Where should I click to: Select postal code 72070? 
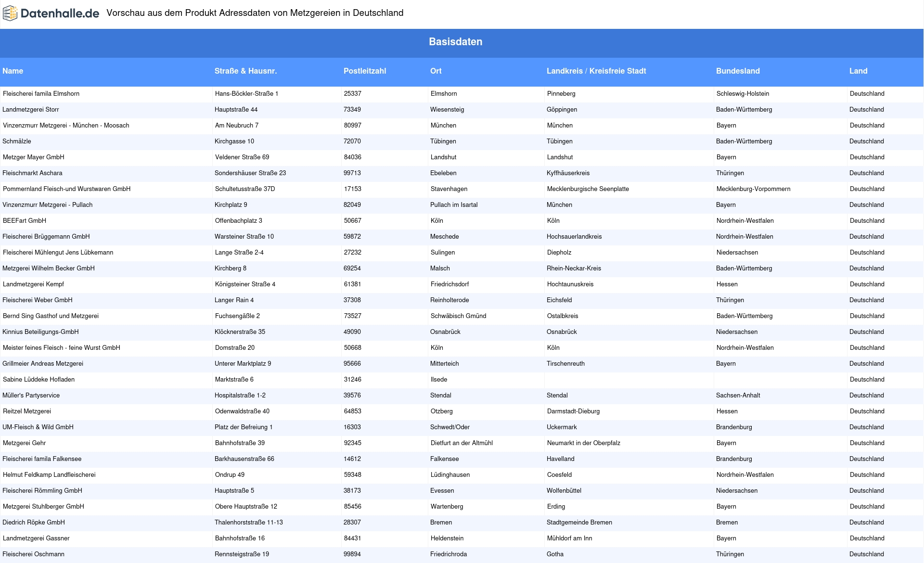click(352, 141)
